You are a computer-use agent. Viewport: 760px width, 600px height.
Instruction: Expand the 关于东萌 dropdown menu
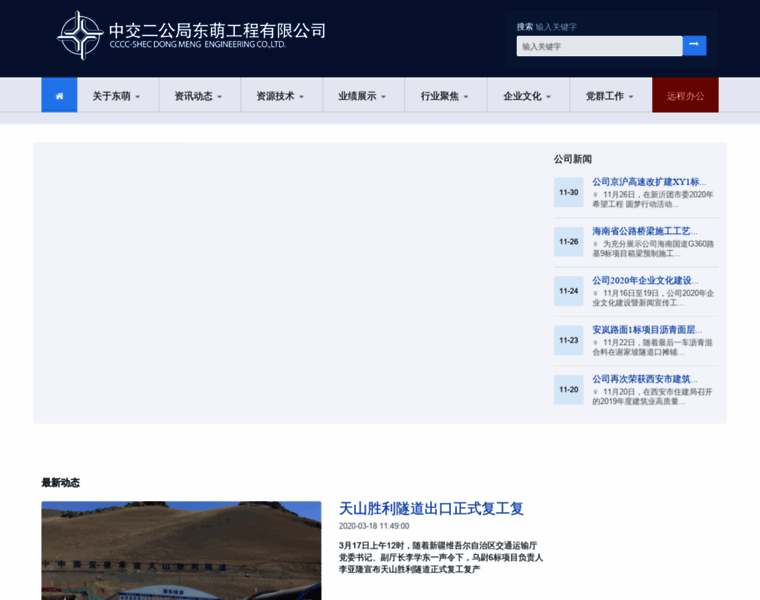click(x=117, y=96)
